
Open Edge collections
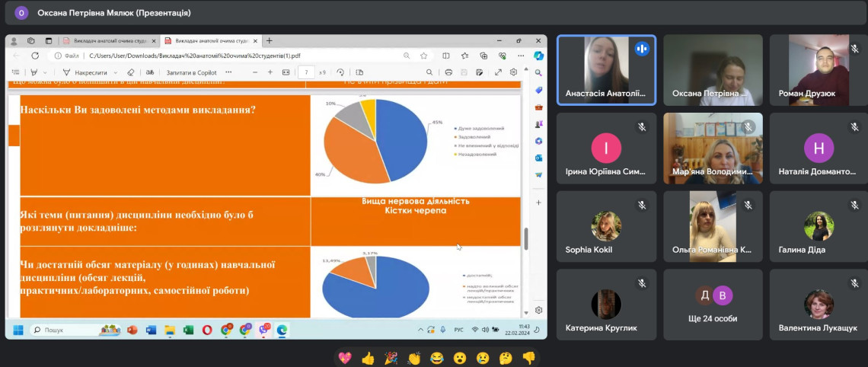click(483, 56)
